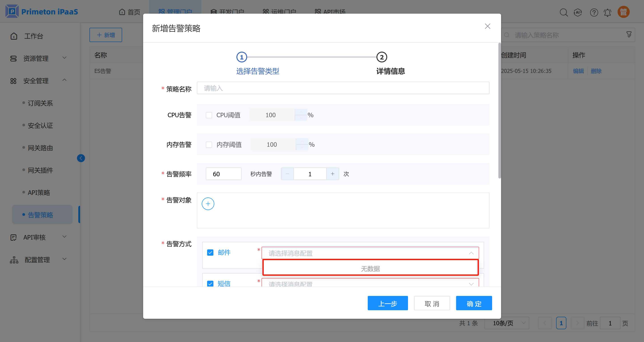644x342 pixels.
Task: Collapse the 邮件 message config dropdown
Action: [471, 253]
